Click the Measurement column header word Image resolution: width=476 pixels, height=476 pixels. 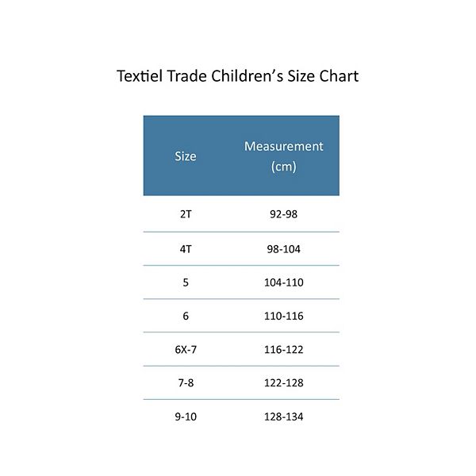pyautogui.click(x=284, y=147)
